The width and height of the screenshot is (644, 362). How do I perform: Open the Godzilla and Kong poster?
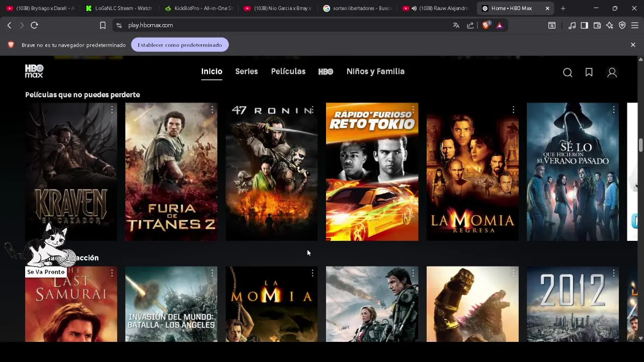472,304
